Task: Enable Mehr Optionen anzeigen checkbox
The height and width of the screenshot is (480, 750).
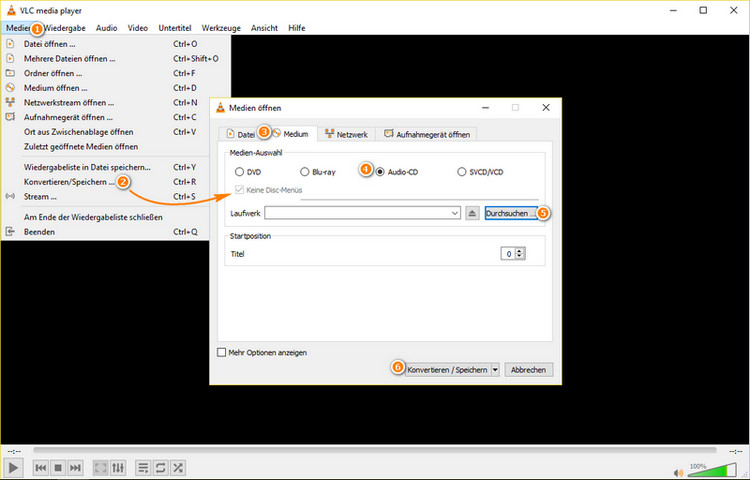Action: 222,352
